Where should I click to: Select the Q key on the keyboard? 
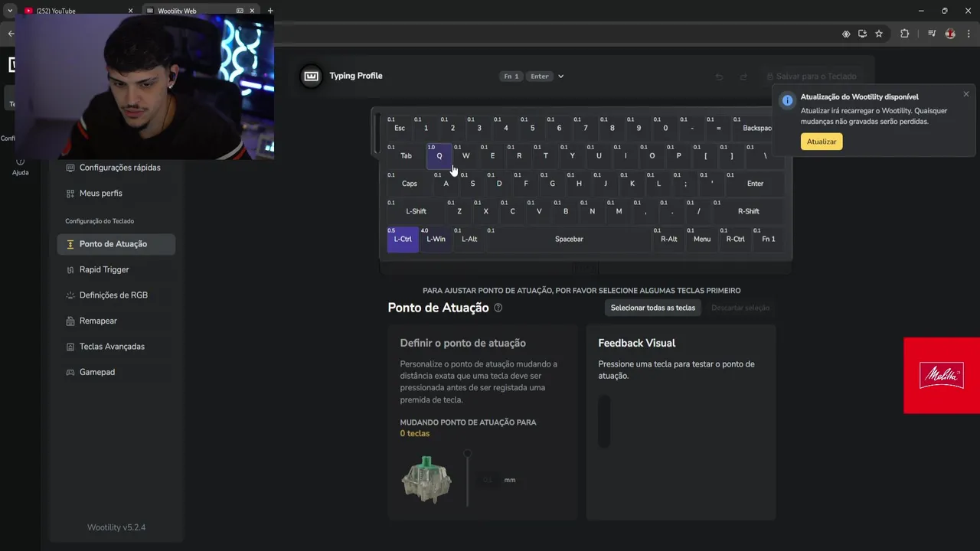439,156
